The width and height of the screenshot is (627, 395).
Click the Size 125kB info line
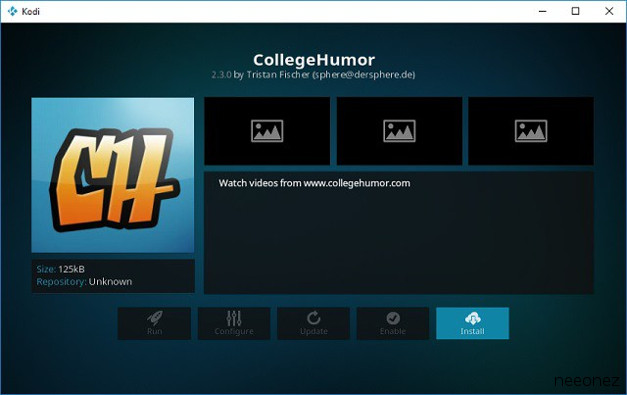coord(60,269)
